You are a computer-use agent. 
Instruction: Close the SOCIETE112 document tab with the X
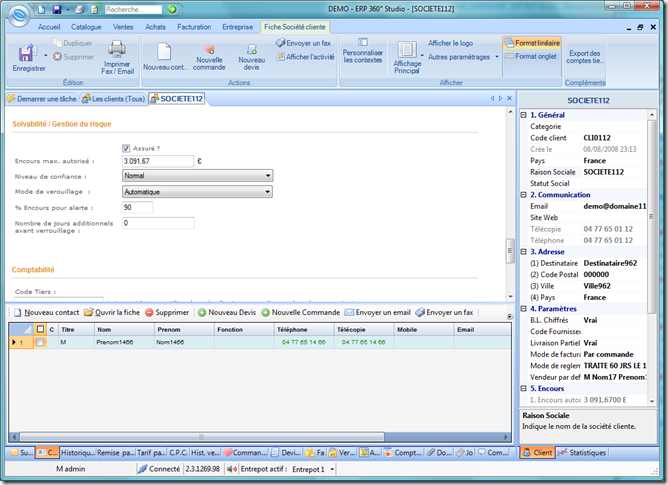509,98
